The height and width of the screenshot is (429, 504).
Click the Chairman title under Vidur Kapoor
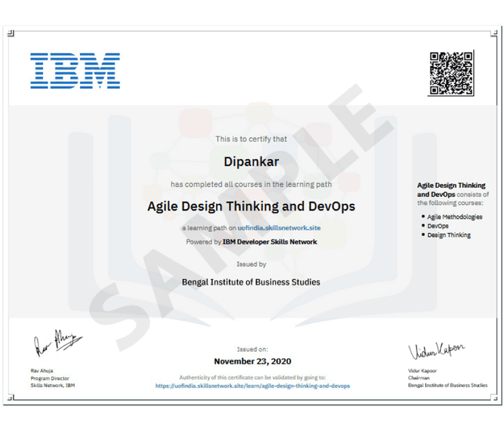coord(419,378)
